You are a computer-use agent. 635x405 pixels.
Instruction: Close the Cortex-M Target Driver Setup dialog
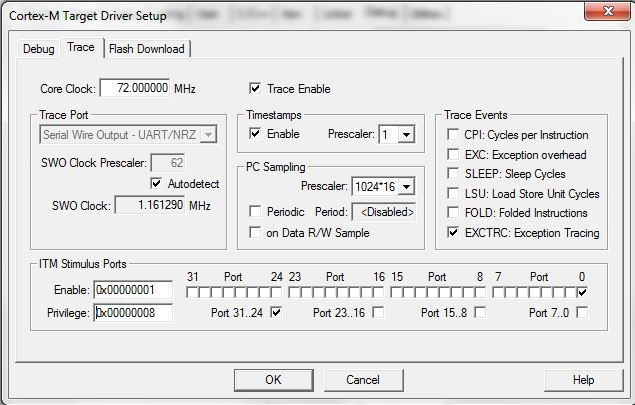pos(607,11)
